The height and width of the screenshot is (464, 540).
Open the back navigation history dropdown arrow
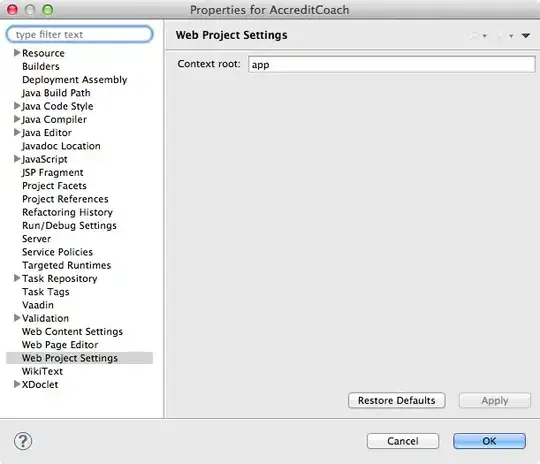(x=485, y=35)
